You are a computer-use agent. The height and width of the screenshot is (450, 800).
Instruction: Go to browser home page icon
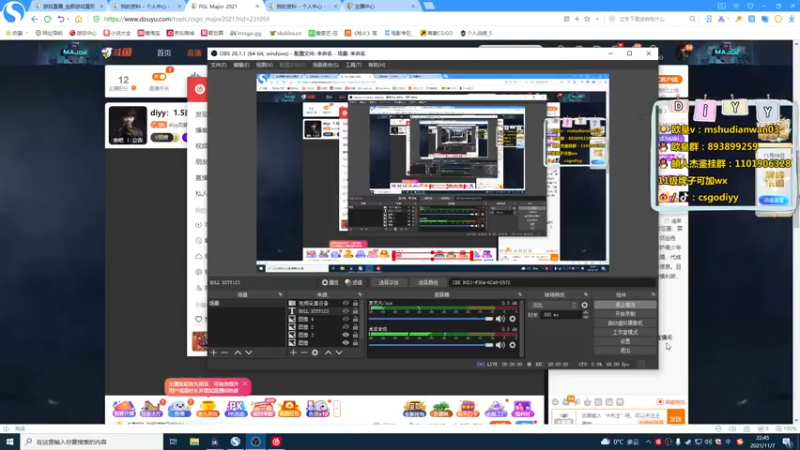[x=78, y=19]
